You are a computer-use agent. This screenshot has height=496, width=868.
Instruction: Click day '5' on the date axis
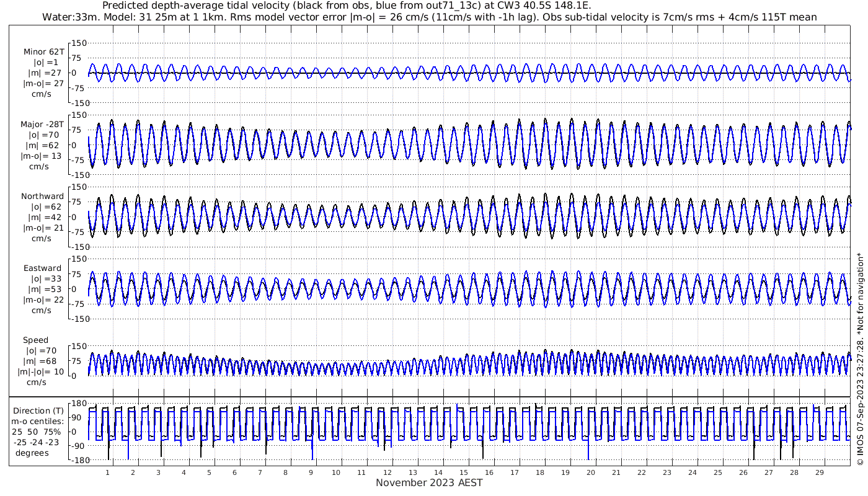pos(209,472)
